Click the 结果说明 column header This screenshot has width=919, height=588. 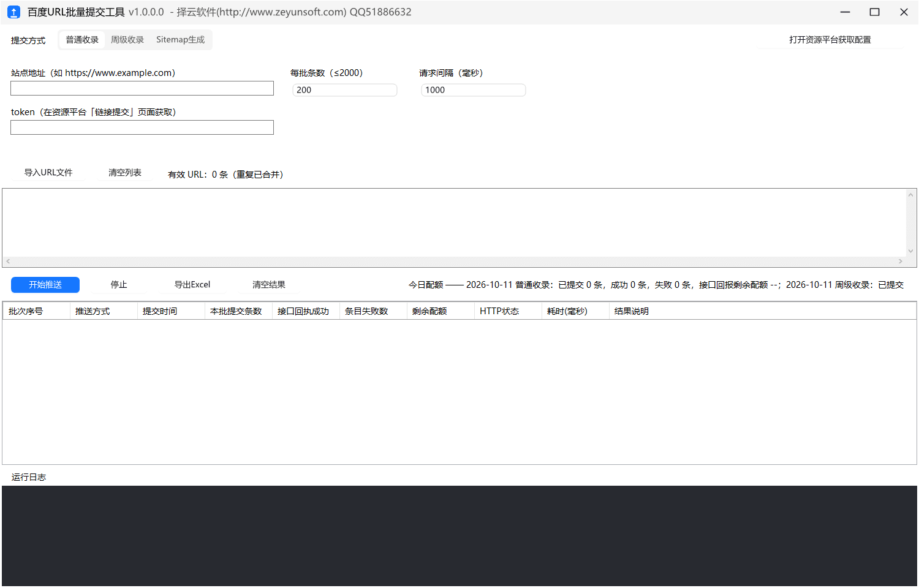[x=763, y=311]
